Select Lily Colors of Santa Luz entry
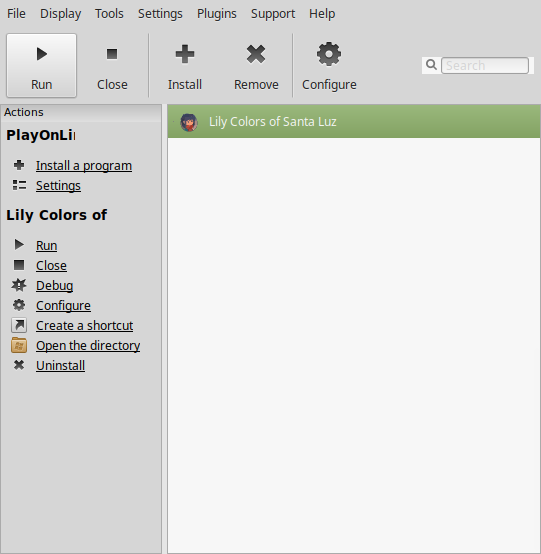The height and width of the screenshot is (554, 541). click(x=354, y=122)
